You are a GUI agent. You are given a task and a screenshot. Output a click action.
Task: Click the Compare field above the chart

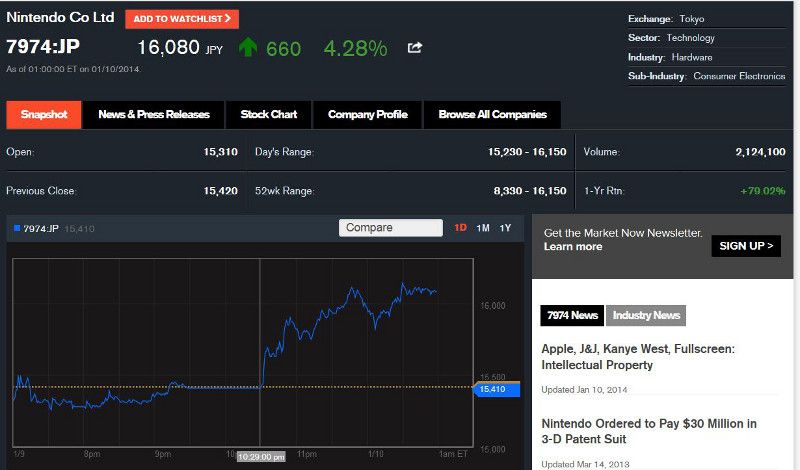coord(390,228)
